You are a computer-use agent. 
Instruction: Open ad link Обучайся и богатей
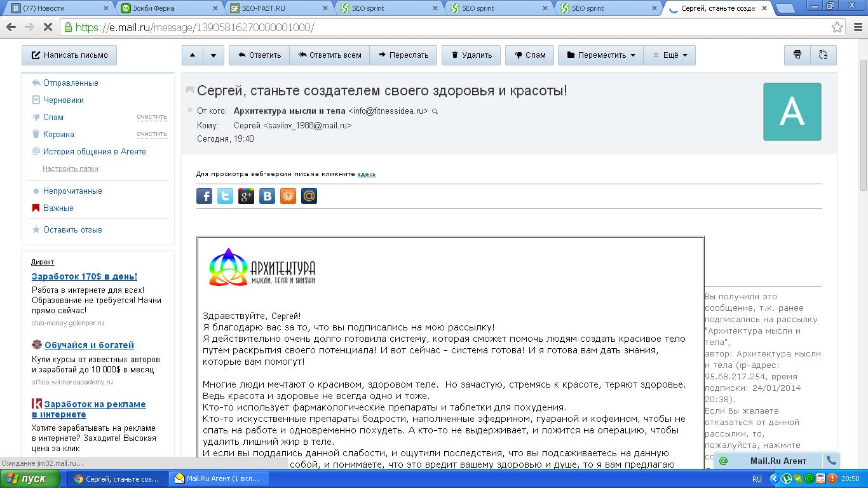click(x=89, y=345)
